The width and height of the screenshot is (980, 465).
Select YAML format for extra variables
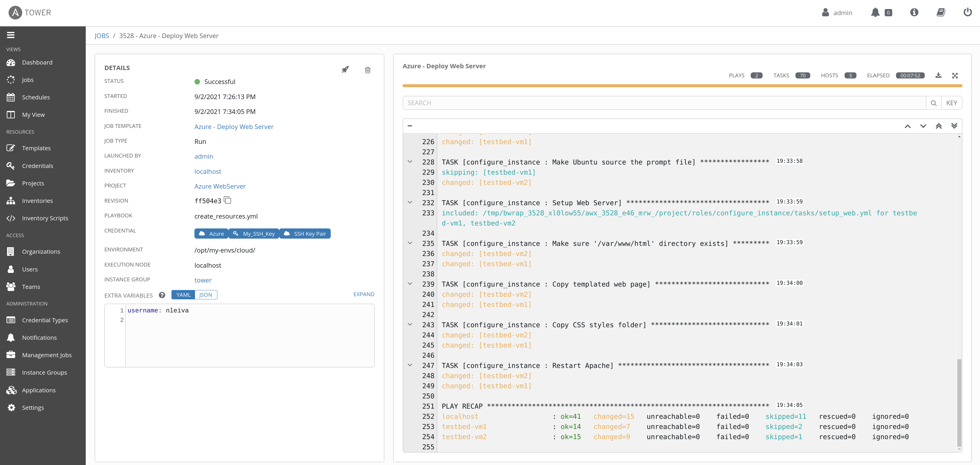(183, 295)
